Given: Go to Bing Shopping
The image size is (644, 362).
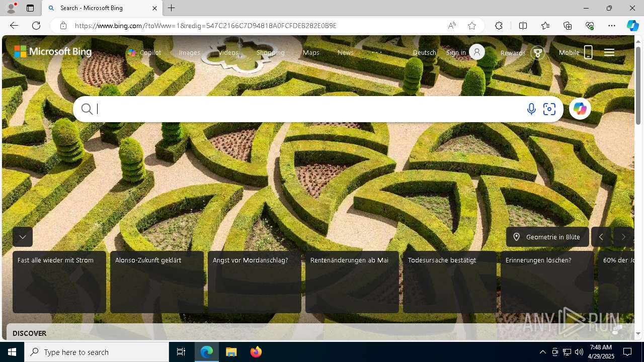Looking at the screenshot, I should [x=271, y=52].
